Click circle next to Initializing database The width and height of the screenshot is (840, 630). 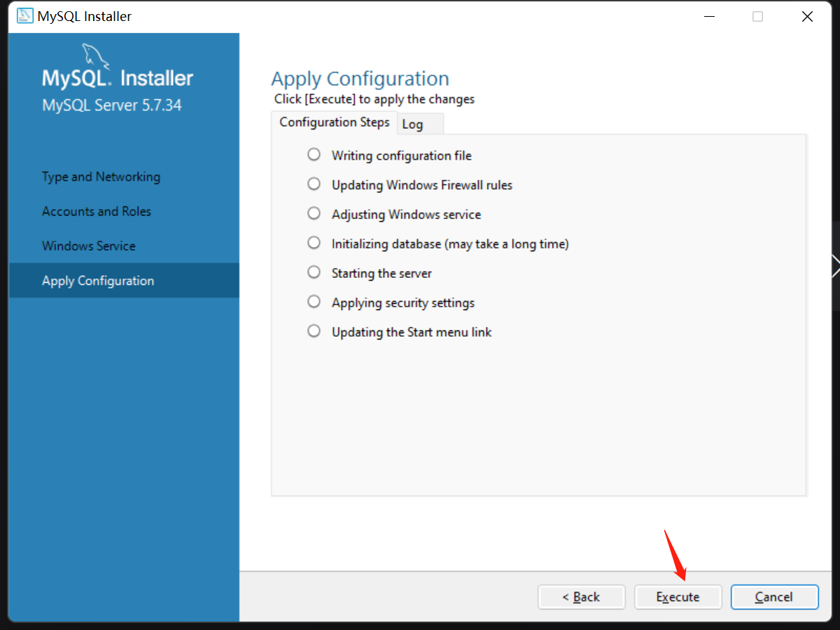(x=314, y=242)
